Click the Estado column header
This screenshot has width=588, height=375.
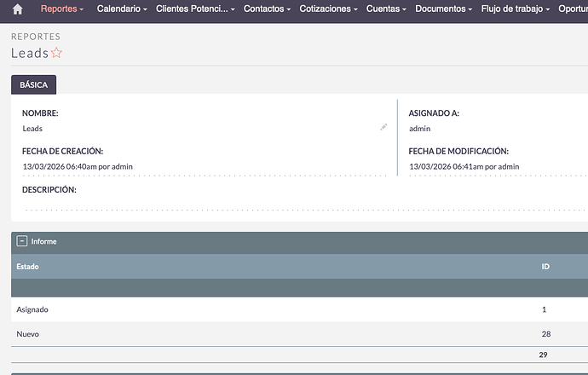tap(27, 267)
